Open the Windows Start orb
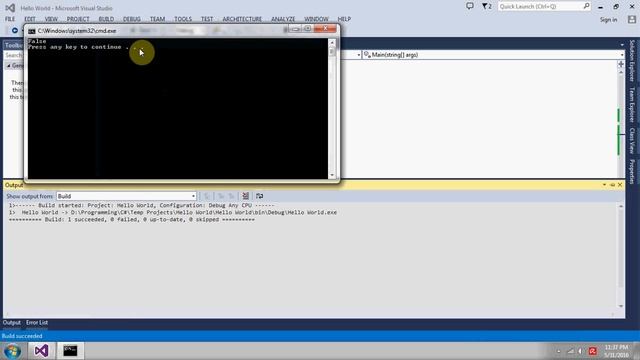640x360 pixels. (12, 351)
